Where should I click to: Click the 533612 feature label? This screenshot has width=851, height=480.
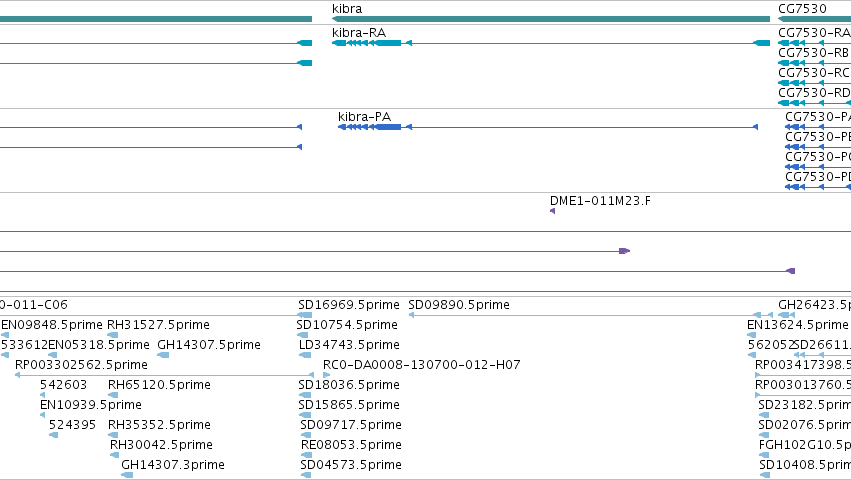point(24,345)
